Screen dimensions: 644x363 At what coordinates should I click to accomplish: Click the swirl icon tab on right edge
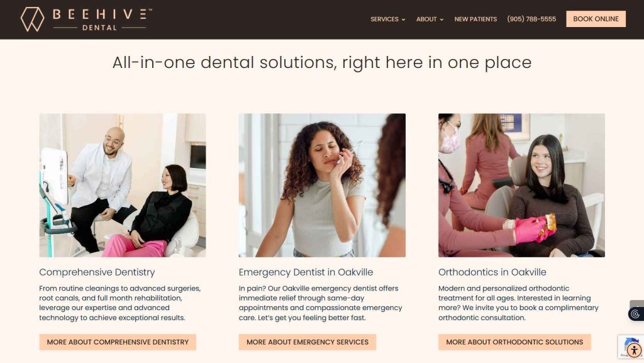point(636,314)
